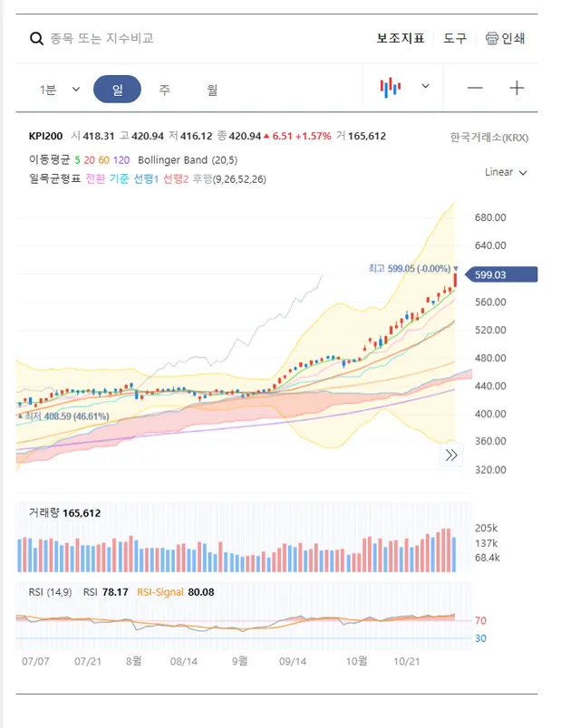Click the 최고 599.05 high marker arrow
580x728 pixels.
coord(456,269)
